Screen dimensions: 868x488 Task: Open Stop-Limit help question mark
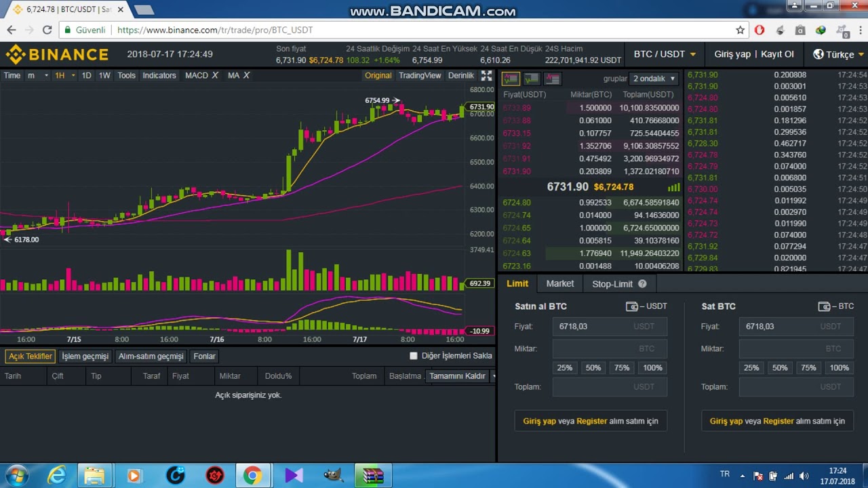[x=642, y=284]
